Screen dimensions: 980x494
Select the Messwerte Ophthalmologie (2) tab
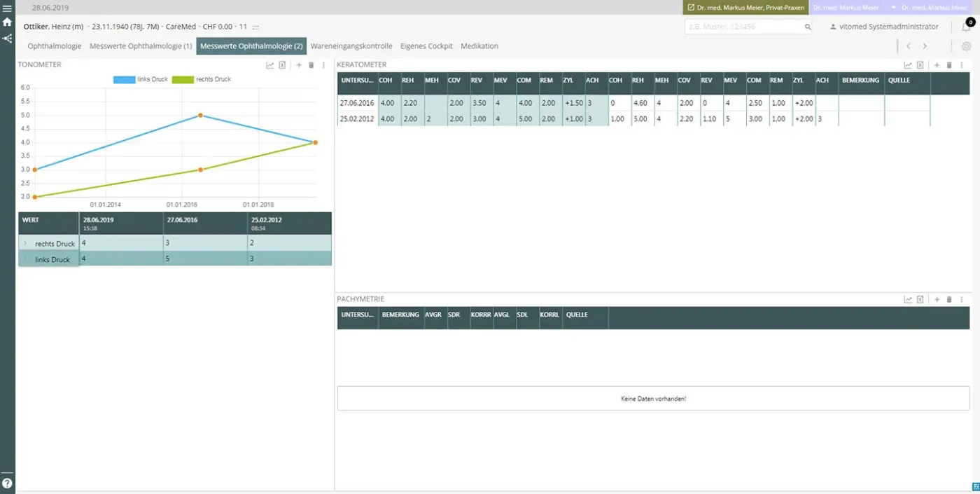[x=251, y=46]
